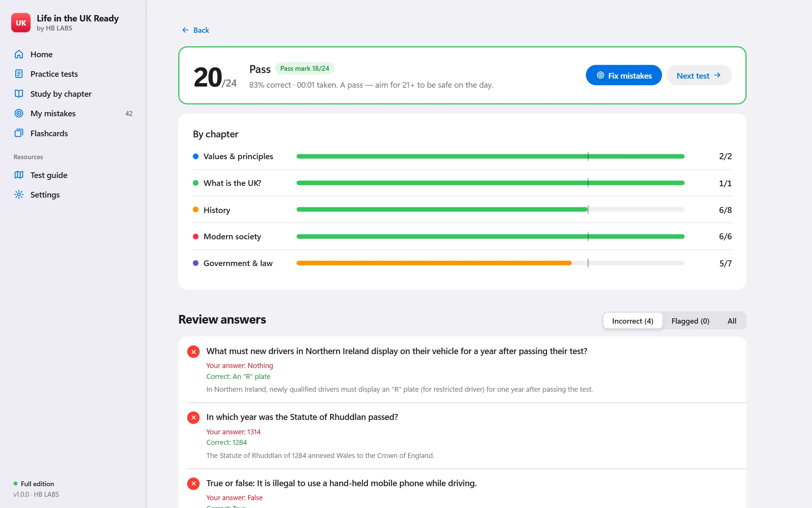Click the UK app logo icon

pyautogui.click(x=21, y=23)
